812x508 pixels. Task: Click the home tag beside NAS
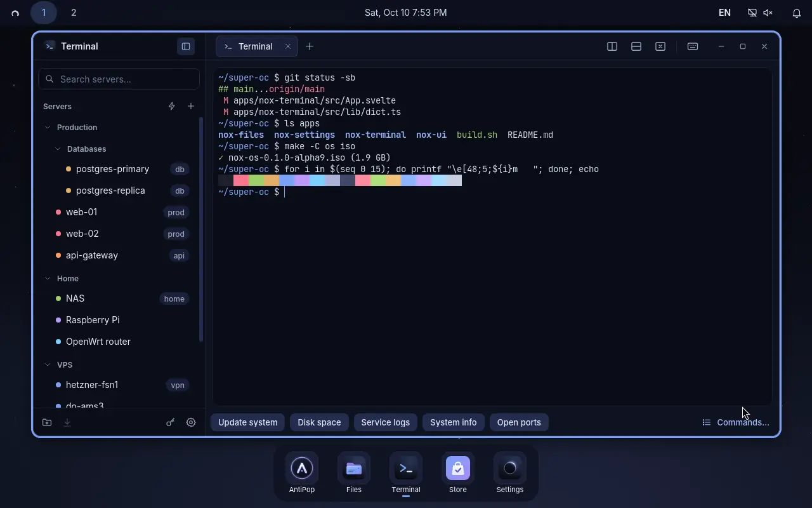(x=174, y=298)
